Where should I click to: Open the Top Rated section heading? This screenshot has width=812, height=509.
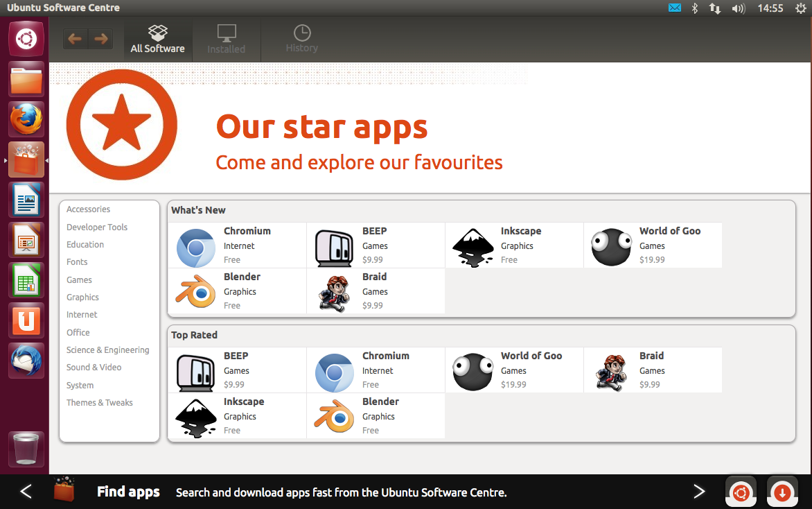tap(194, 336)
